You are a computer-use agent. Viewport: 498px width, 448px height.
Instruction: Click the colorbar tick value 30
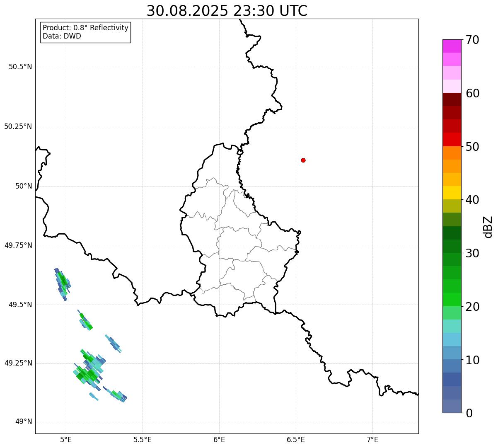pyautogui.click(x=472, y=253)
